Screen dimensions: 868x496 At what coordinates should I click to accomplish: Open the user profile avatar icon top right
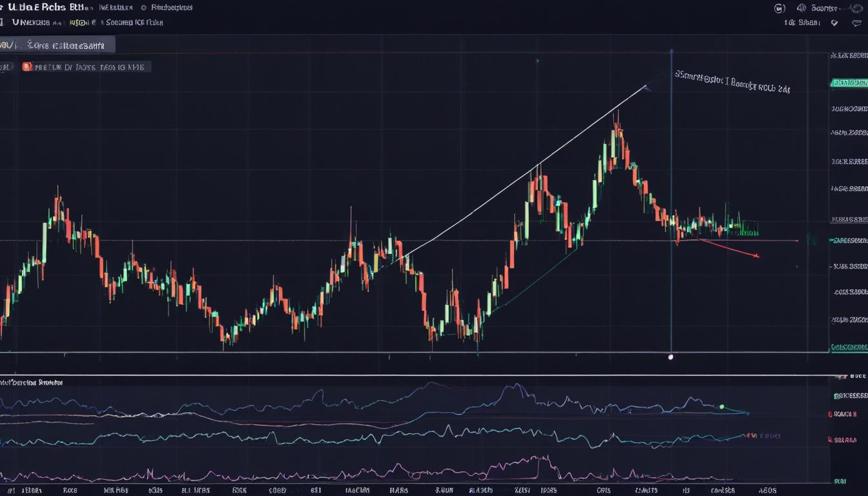(x=856, y=9)
